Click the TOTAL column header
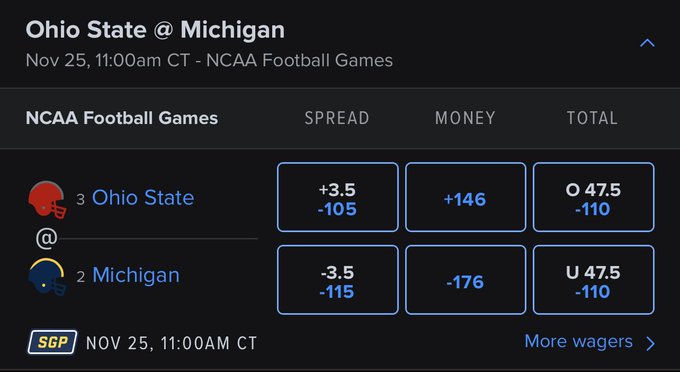This screenshot has height=372, width=680. 592,118
